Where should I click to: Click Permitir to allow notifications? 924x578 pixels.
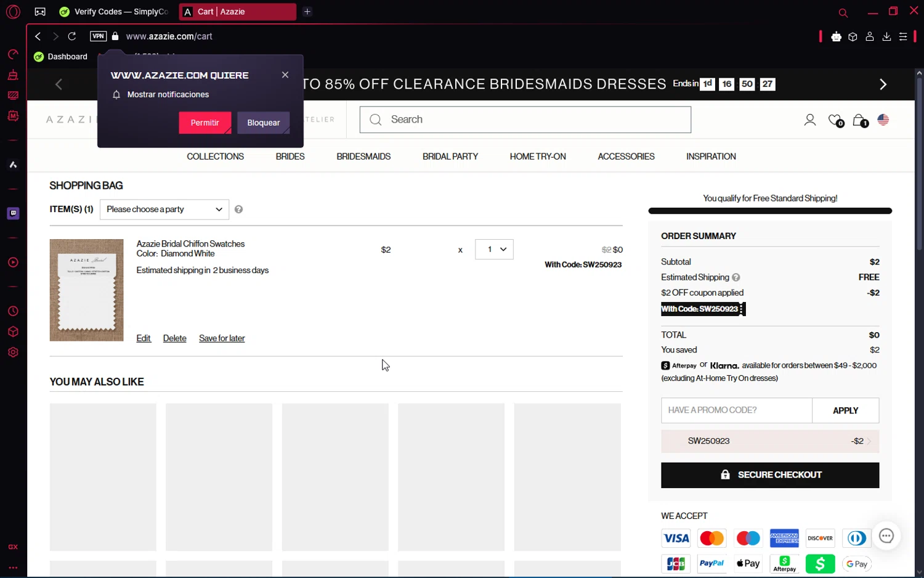coord(205,123)
